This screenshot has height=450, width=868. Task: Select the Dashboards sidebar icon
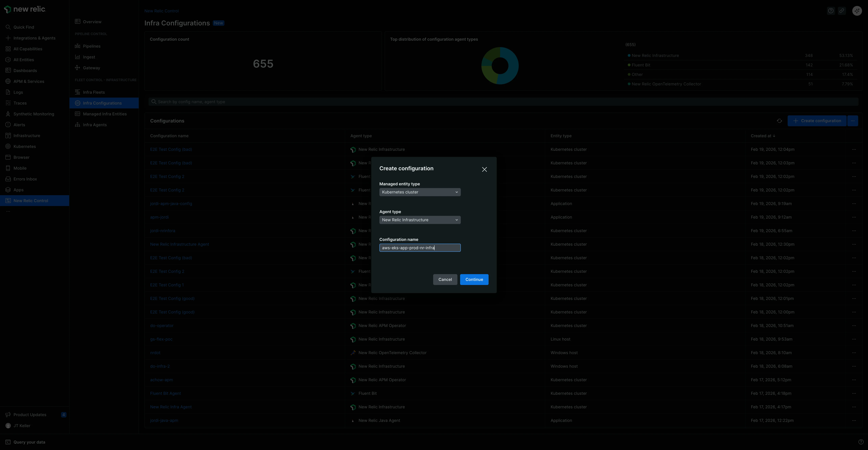pos(8,70)
